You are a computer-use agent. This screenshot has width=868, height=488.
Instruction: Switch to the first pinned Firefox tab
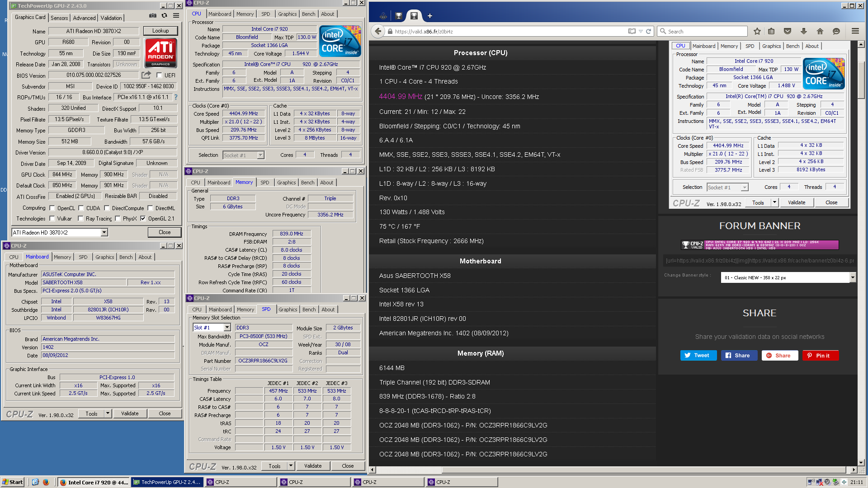383,16
